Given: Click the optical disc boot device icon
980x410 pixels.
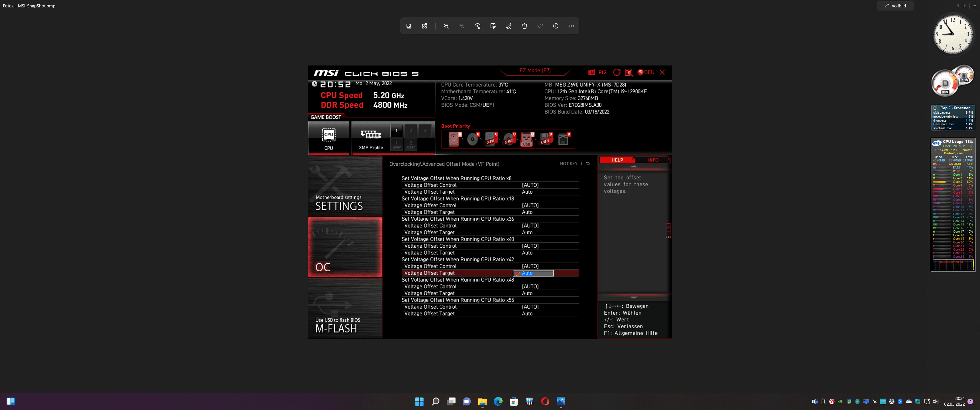Looking at the screenshot, I should [x=473, y=139].
